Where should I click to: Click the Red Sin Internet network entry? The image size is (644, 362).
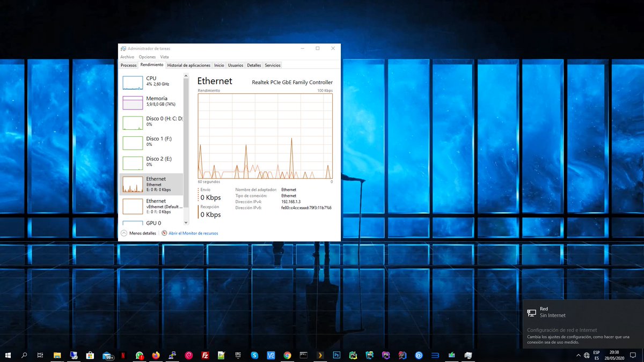(x=583, y=312)
